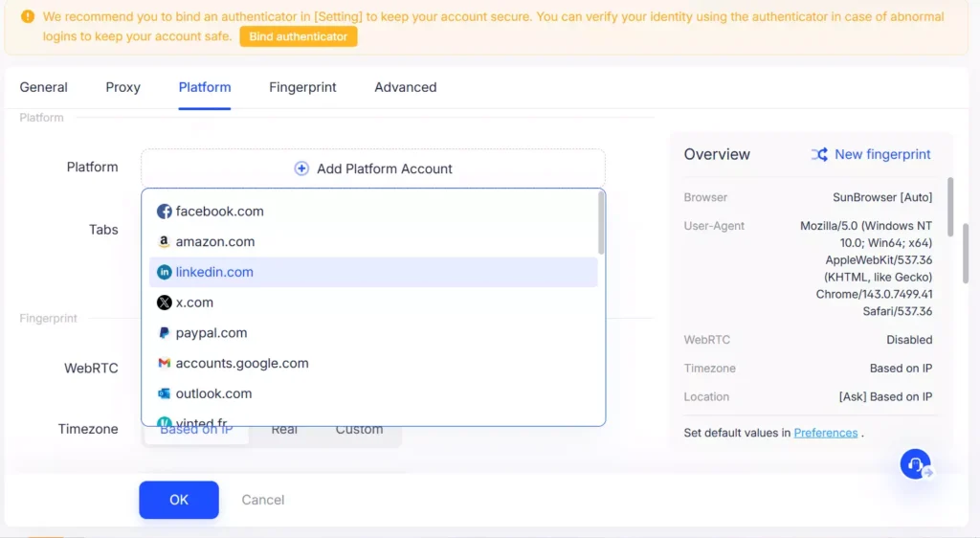Viewport: 980px width, 538px height.
Task: Click the LinkedIn logo icon
Action: click(x=165, y=273)
